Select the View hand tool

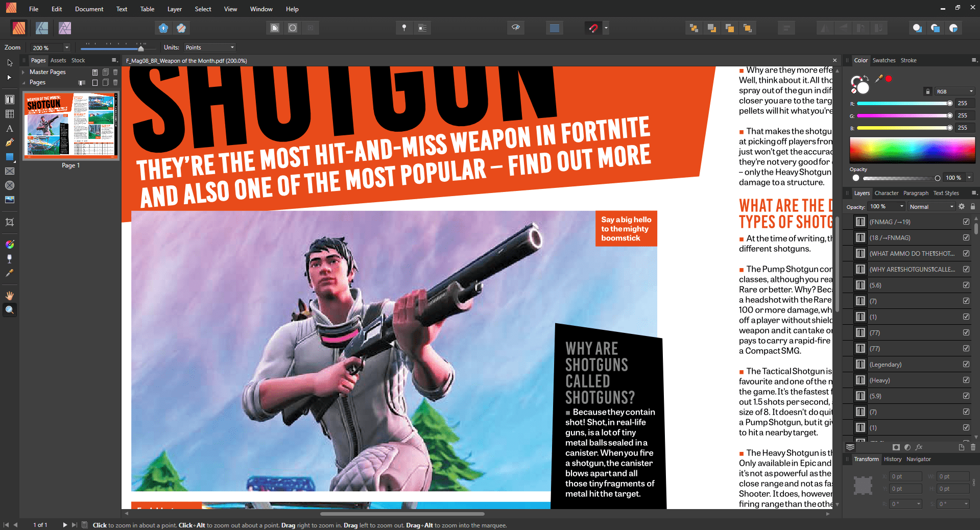pyautogui.click(x=10, y=296)
